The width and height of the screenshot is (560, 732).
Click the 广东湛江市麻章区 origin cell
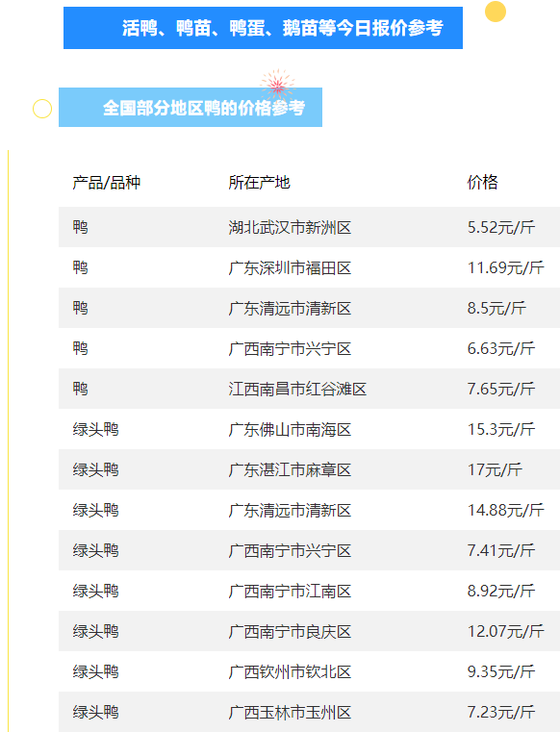[x=290, y=469]
